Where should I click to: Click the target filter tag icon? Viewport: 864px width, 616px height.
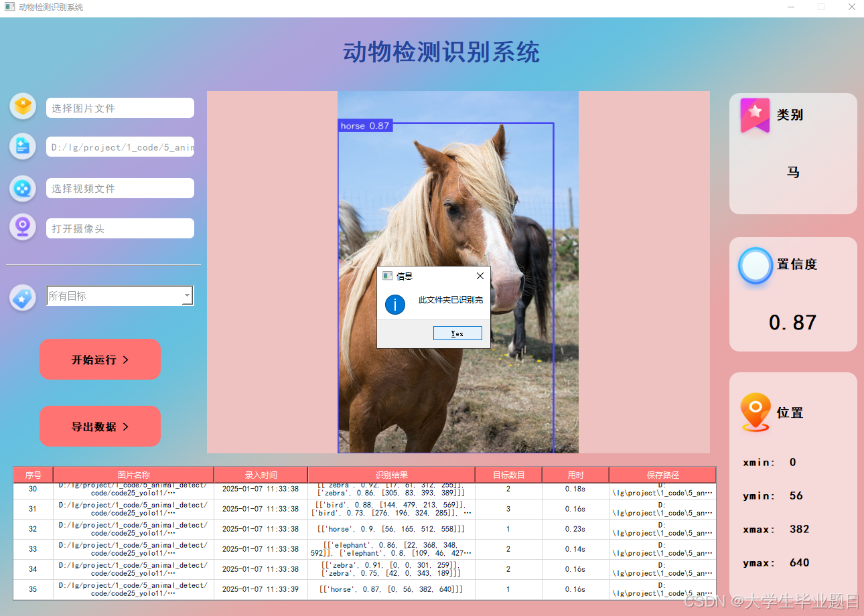click(23, 297)
